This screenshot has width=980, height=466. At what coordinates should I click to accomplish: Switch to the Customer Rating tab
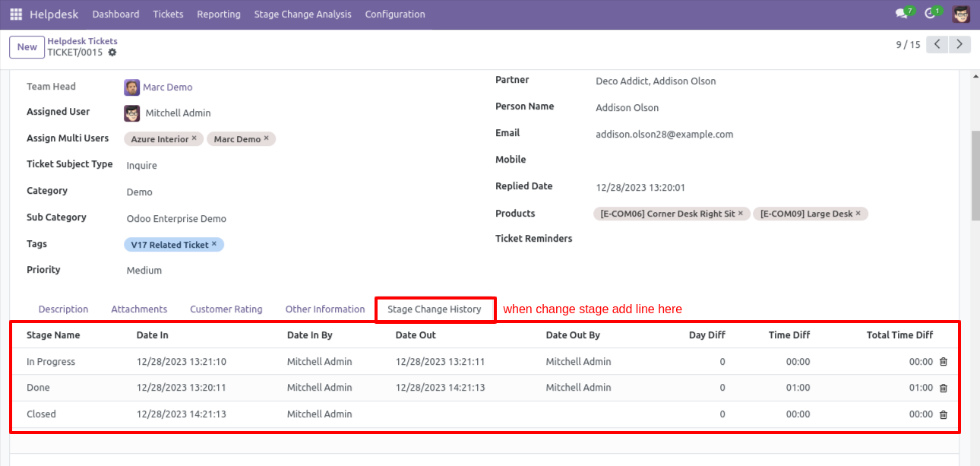[x=226, y=309]
